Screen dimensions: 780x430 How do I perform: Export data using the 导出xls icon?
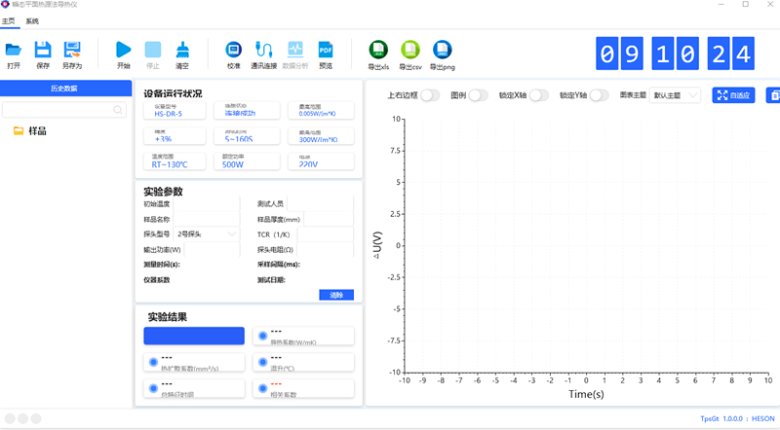pos(378,50)
